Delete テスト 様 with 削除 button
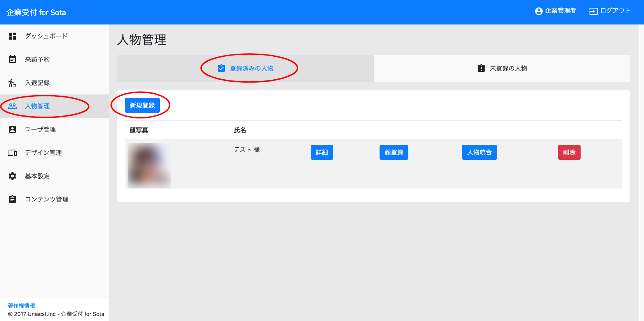 pyautogui.click(x=569, y=152)
